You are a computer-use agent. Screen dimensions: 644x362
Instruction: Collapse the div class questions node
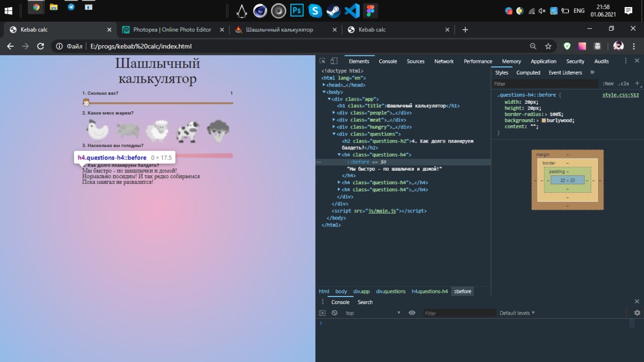pyautogui.click(x=334, y=134)
